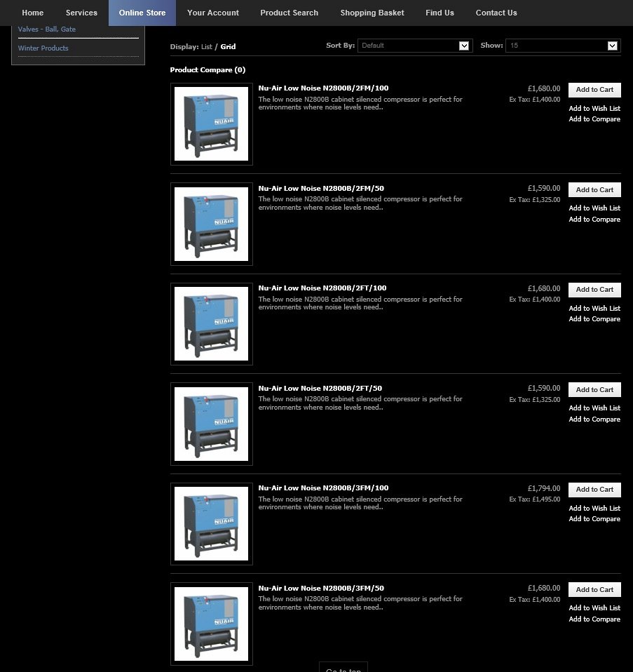Click the N2800B/2FT/50 product image
This screenshot has height=672, width=633.
pyautogui.click(x=211, y=424)
